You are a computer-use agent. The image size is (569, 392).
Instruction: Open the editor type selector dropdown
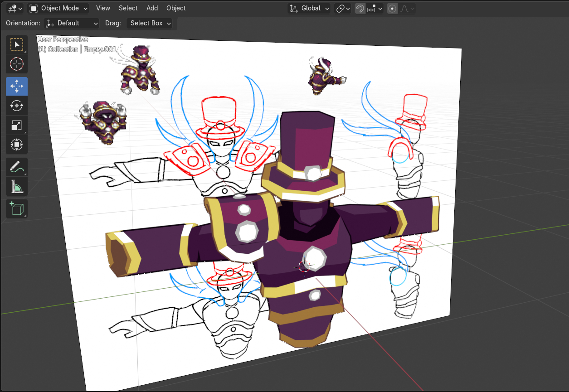point(15,8)
